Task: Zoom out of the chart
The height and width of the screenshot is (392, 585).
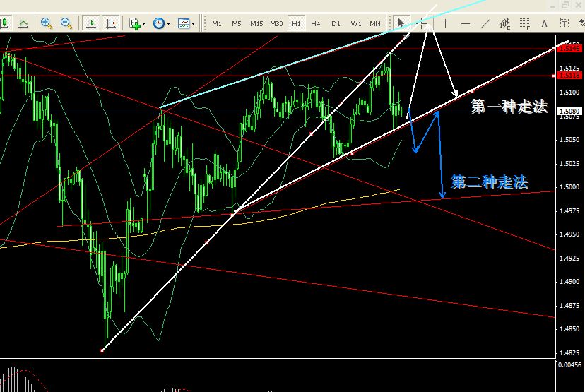Action: [66, 23]
